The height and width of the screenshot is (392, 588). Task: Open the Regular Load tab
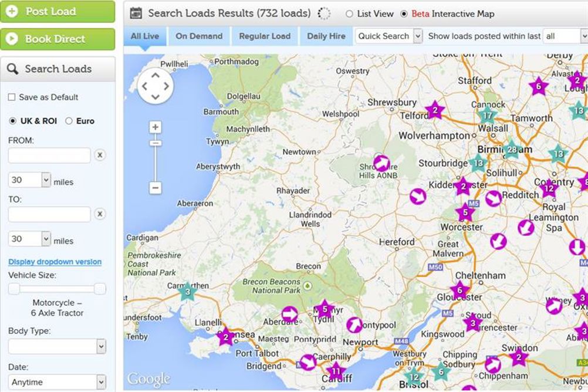point(265,36)
